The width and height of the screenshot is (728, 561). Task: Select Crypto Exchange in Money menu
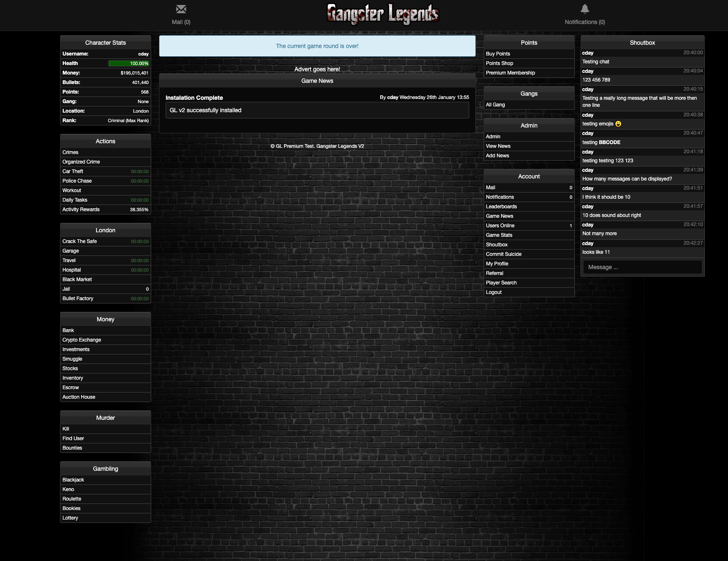pyautogui.click(x=82, y=340)
